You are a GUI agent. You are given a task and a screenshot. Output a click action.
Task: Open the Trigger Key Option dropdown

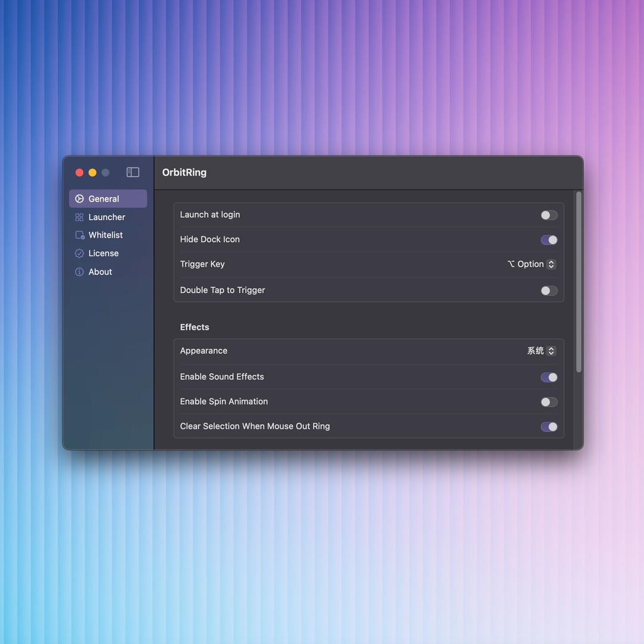coord(532,264)
